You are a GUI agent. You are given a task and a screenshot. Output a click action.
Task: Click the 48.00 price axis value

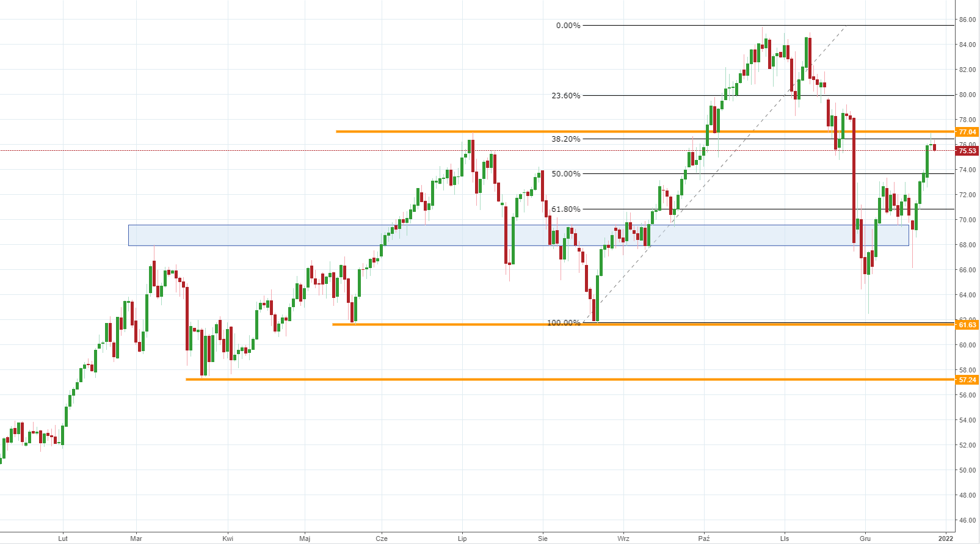[967, 495]
